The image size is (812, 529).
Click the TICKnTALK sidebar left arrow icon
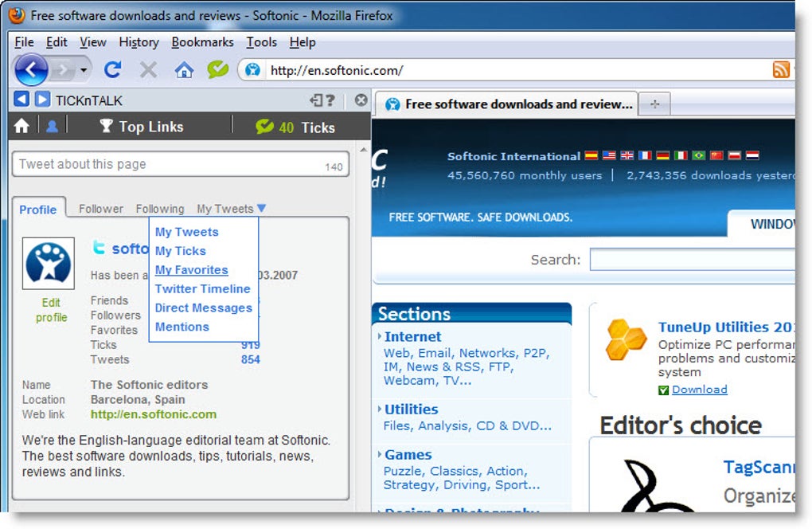21,99
